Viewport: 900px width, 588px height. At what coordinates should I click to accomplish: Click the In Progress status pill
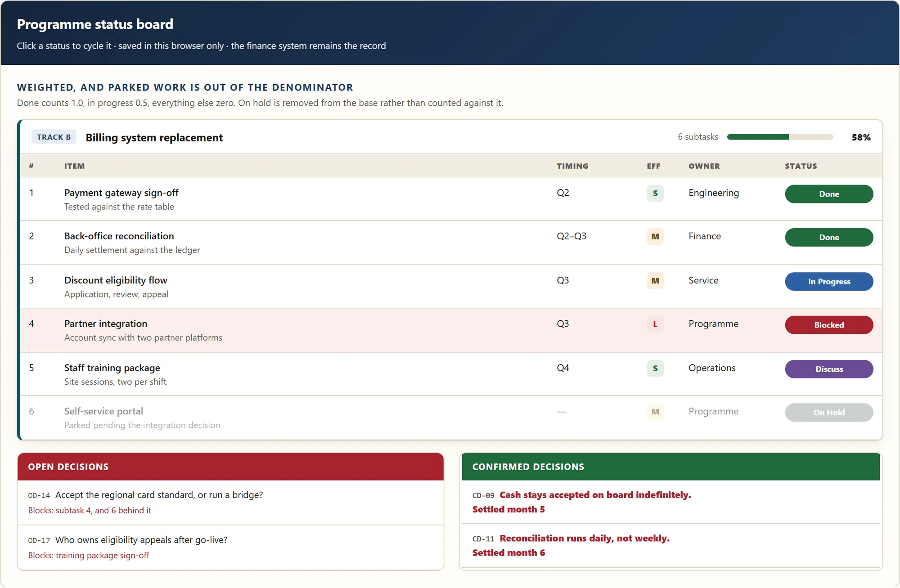coord(829,282)
